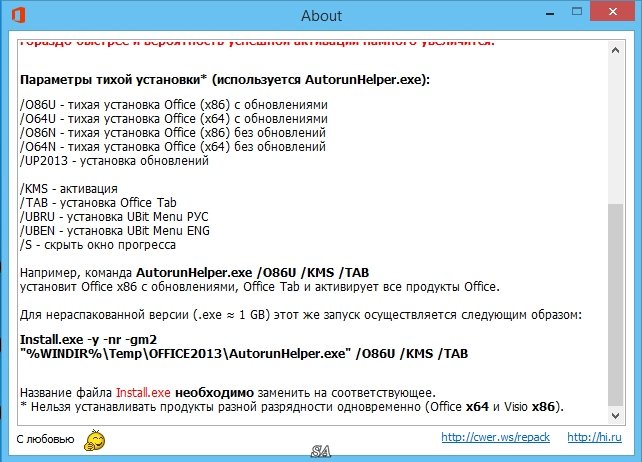Click the /KMS - активация line
Viewport: 642px width, 462px height.
69,189
